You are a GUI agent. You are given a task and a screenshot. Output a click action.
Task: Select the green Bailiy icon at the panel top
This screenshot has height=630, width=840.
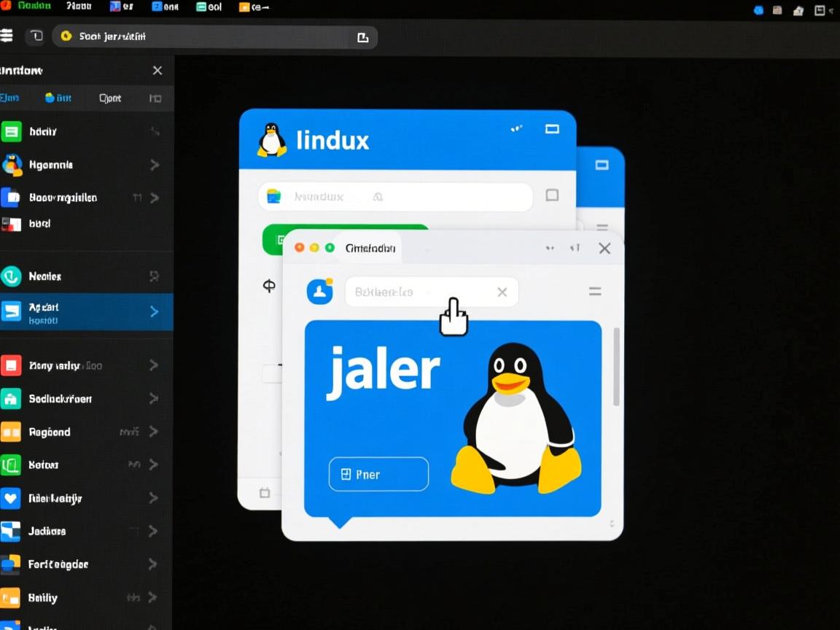click(x=11, y=131)
